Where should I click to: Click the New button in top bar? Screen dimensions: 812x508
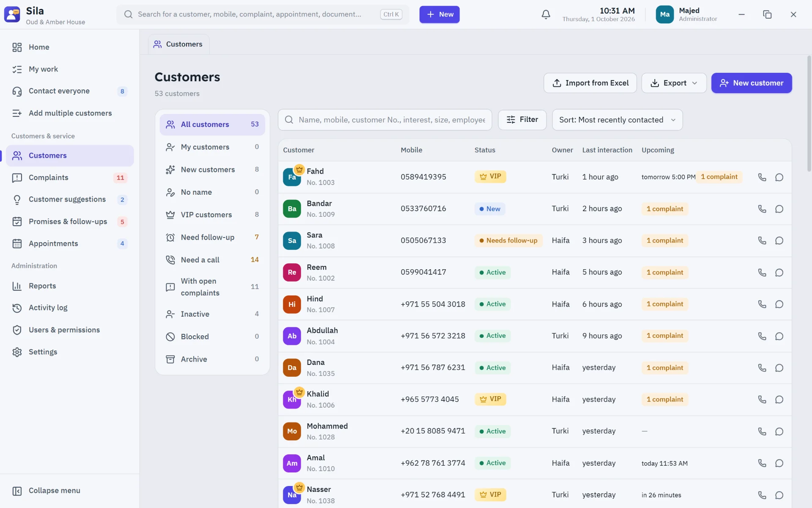pyautogui.click(x=439, y=14)
